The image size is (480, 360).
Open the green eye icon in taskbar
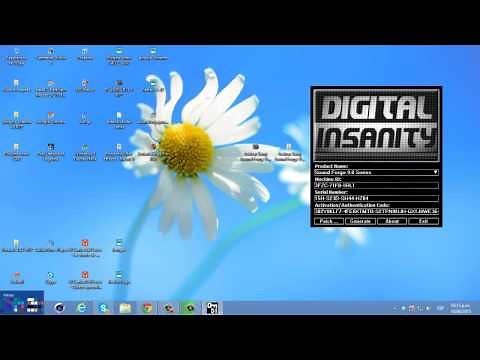point(190,308)
